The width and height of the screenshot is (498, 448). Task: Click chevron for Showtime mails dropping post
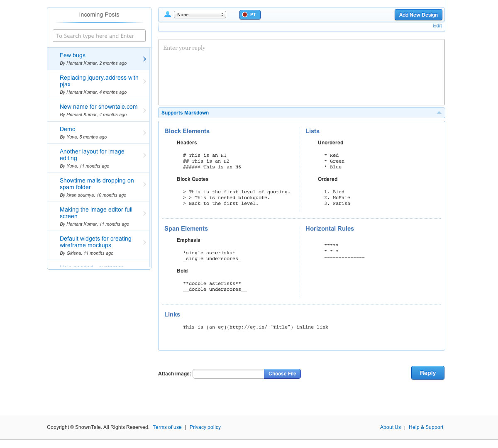click(x=144, y=185)
